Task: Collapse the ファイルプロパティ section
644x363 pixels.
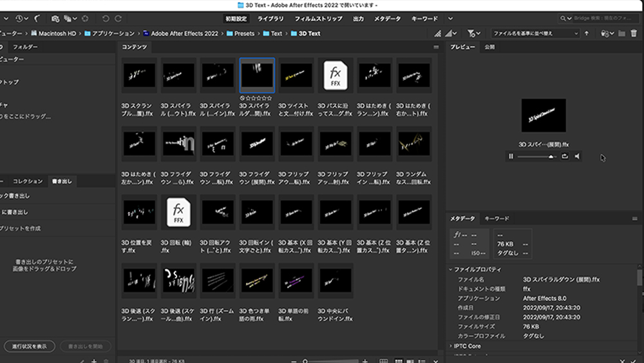Action: click(451, 270)
